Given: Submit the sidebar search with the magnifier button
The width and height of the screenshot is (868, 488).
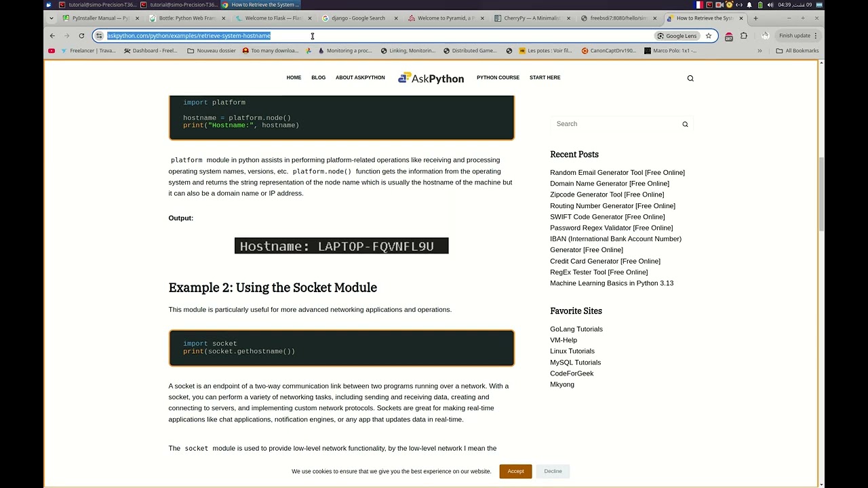Looking at the screenshot, I should point(685,124).
